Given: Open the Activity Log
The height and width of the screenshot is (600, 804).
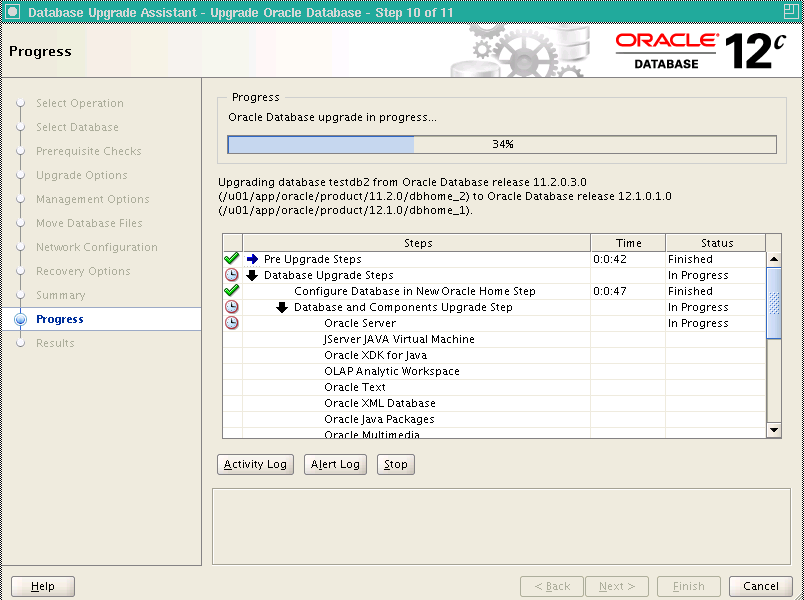Looking at the screenshot, I should 255,464.
